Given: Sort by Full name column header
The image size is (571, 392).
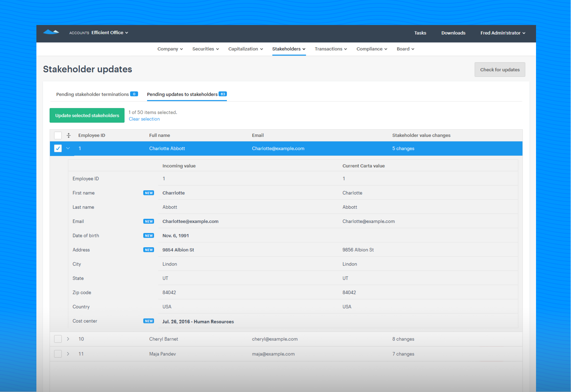Looking at the screenshot, I should coord(160,135).
